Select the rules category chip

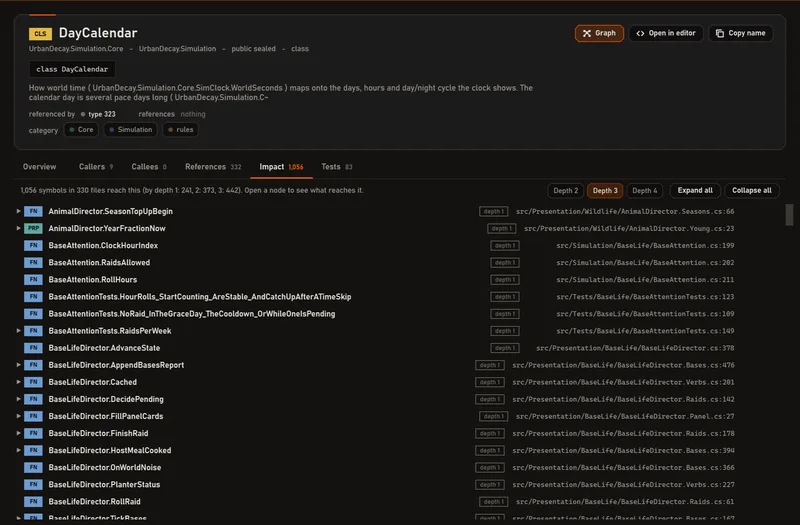(x=181, y=130)
